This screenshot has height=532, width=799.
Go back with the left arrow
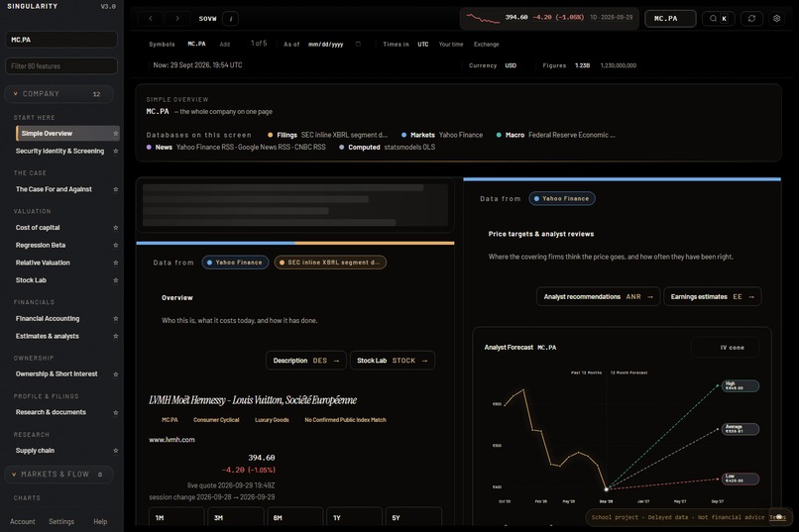coord(151,18)
